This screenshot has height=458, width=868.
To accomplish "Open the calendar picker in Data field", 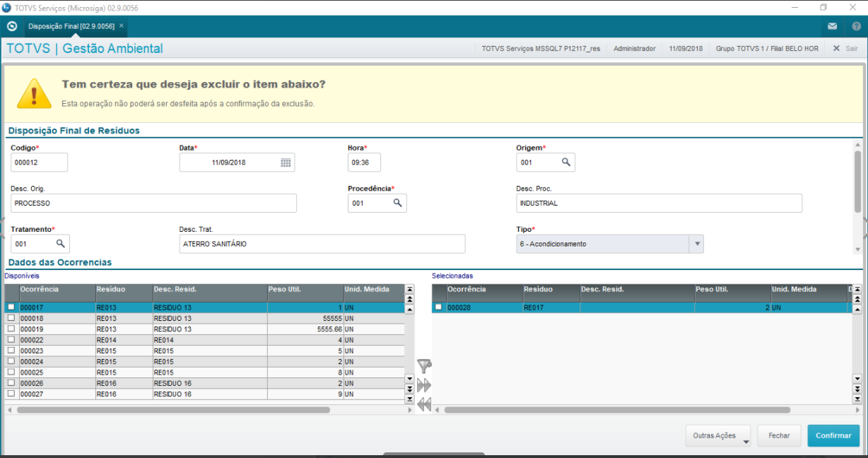I will pos(286,163).
